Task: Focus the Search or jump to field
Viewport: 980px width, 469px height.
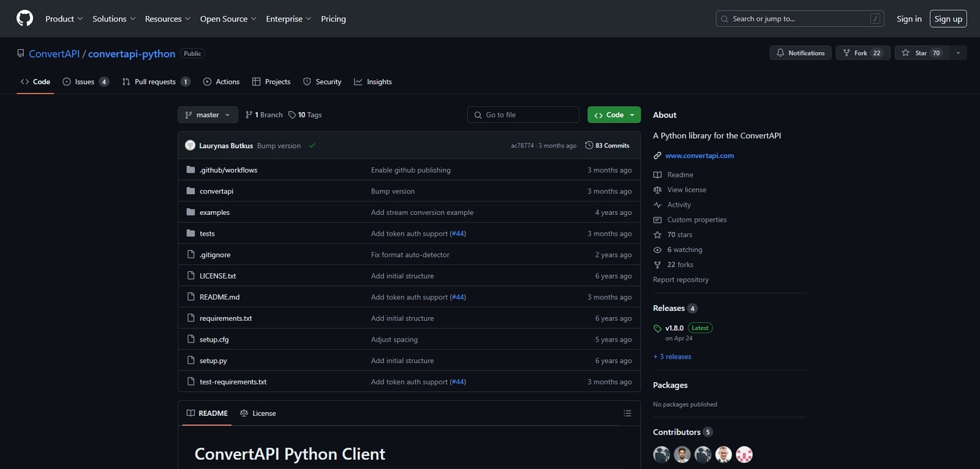Action: [800, 19]
